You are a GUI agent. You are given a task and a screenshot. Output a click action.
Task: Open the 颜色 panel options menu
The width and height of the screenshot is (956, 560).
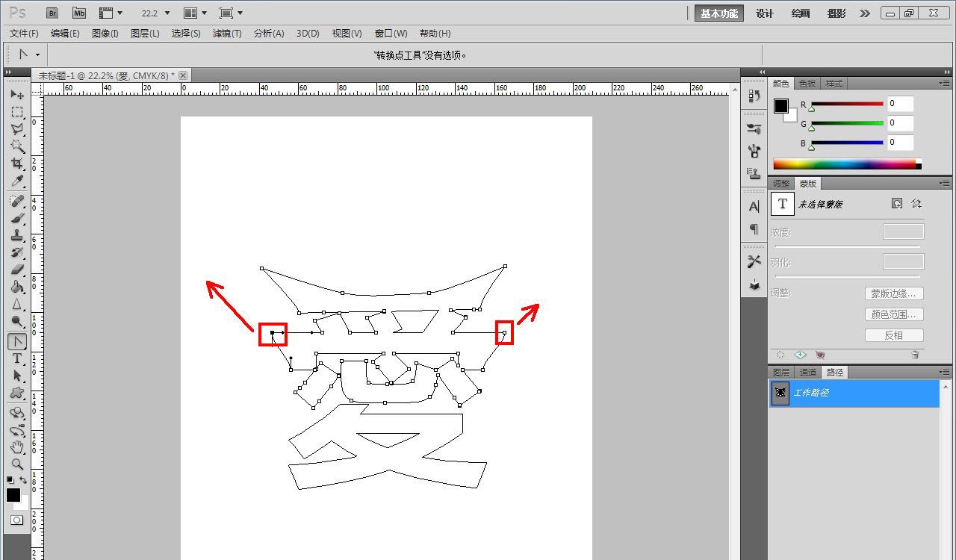click(x=946, y=84)
